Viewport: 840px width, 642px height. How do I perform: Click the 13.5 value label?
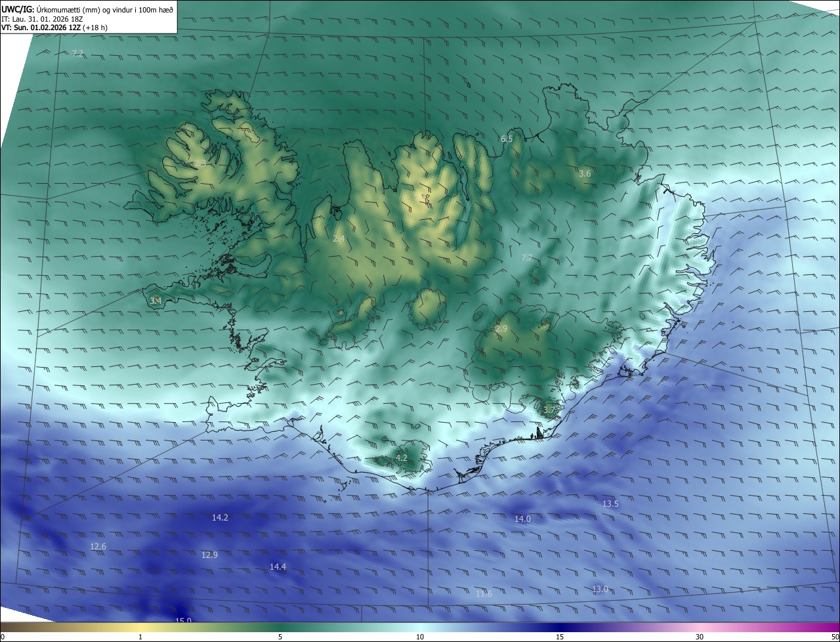610,503
